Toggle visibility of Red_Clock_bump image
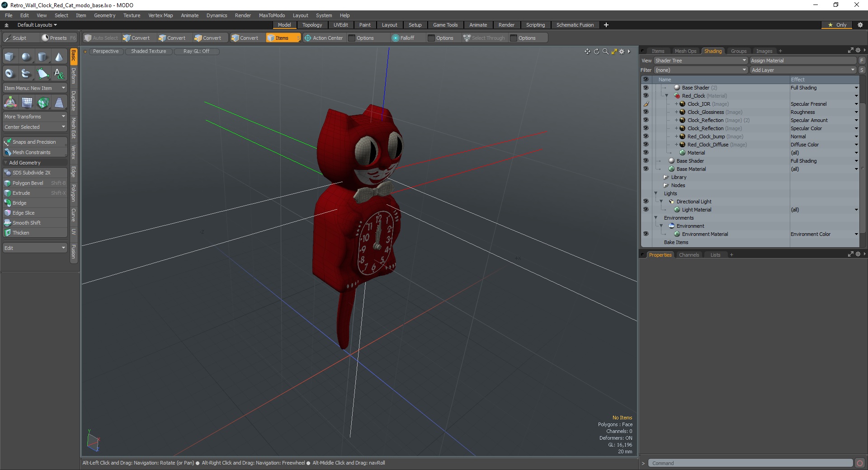The image size is (868, 470). pyautogui.click(x=646, y=136)
